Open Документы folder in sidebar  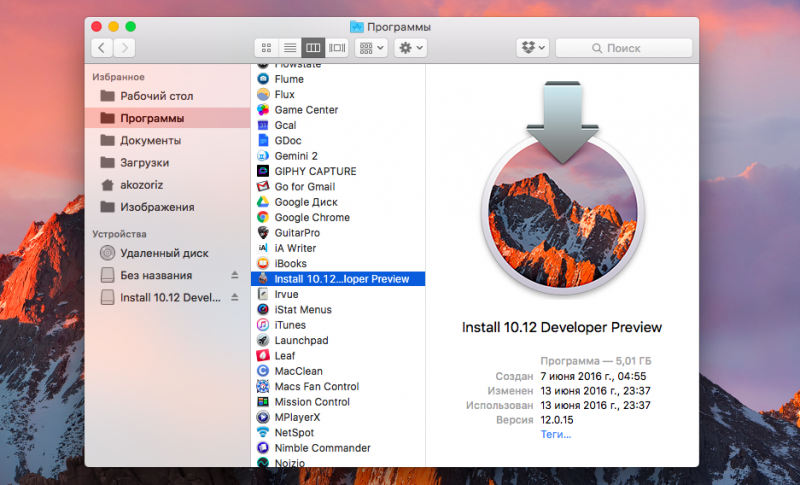pyautogui.click(x=150, y=140)
